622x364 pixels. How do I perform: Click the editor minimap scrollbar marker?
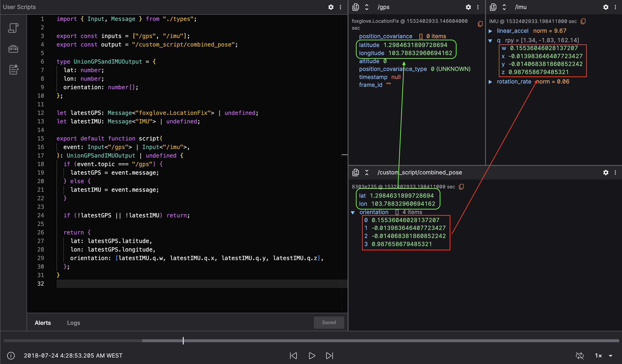344,155
